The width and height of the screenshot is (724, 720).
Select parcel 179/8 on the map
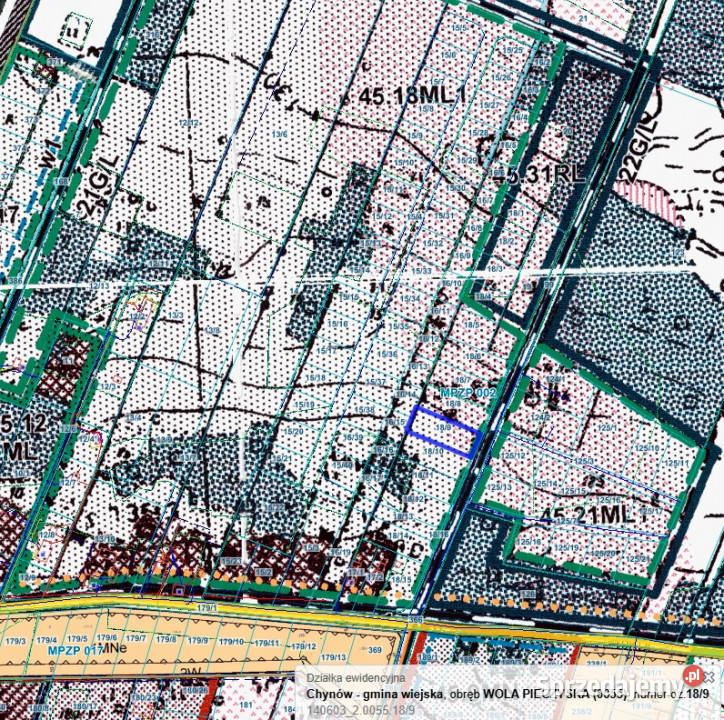(x=166, y=639)
